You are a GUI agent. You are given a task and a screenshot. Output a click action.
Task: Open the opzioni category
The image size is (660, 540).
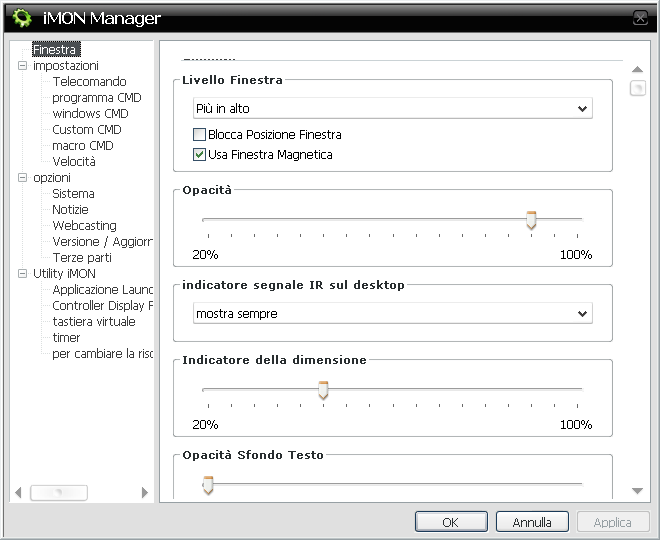point(52,178)
